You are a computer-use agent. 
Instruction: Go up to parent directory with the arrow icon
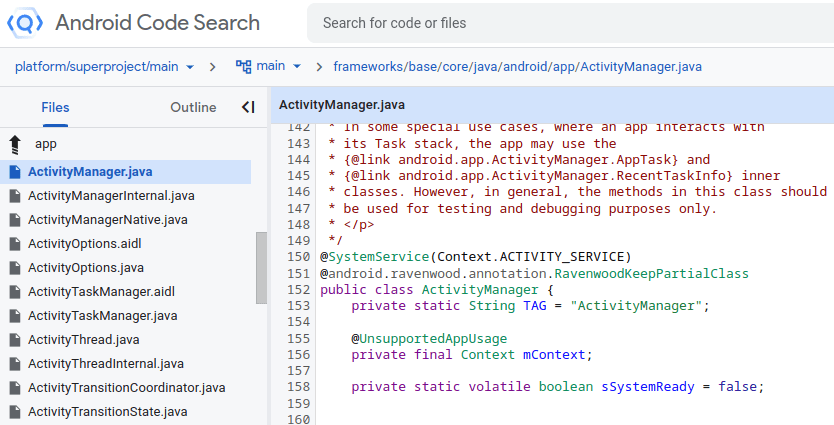click(15, 144)
